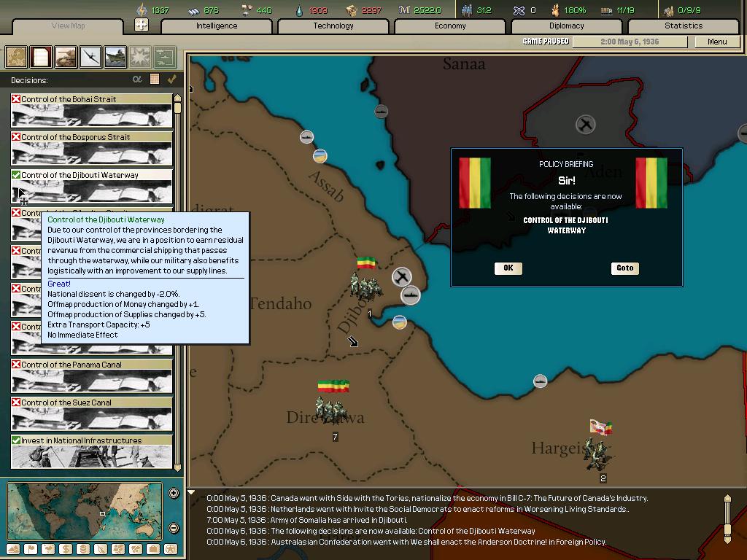Click OK in the Policy Briefing dialog

pos(508,268)
